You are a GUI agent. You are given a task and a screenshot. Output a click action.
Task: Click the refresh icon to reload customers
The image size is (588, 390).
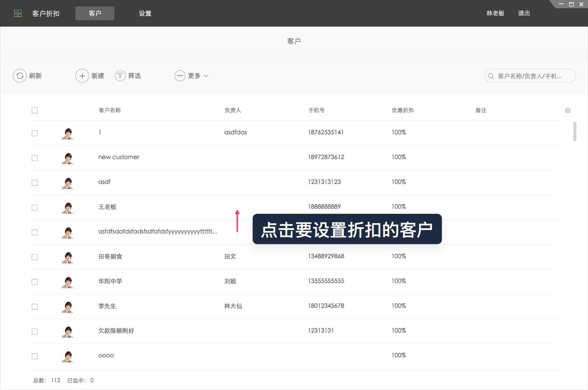tap(19, 76)
